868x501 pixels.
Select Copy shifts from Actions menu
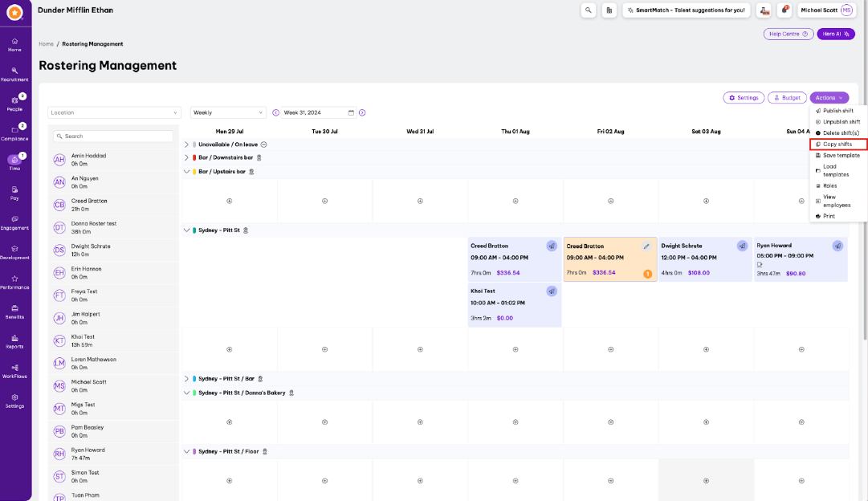[x=837, y=145]
